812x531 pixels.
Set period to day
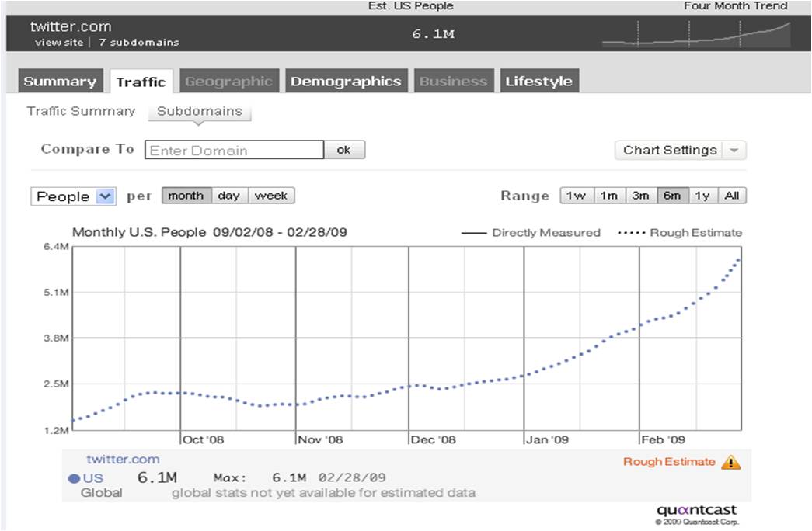click(229, 196)
